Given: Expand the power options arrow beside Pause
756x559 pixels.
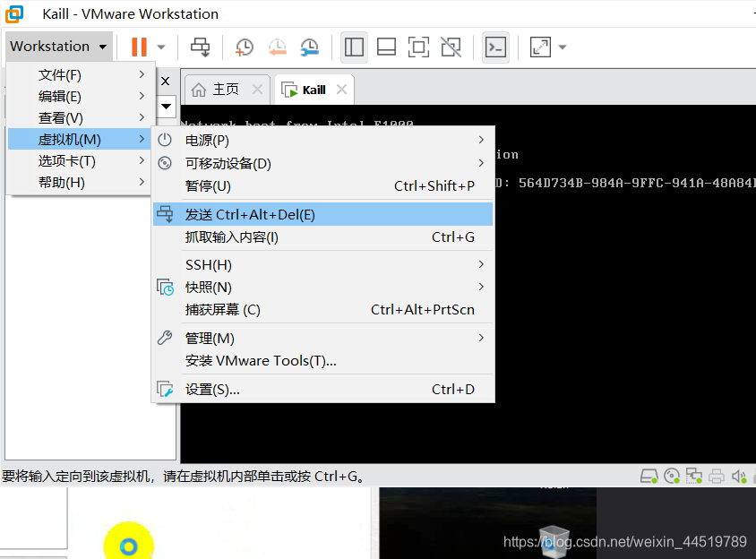Looking at the screenshot, I should click(161, 47).
